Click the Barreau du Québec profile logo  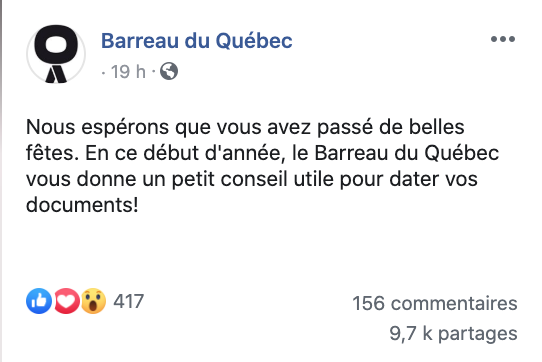56,54
